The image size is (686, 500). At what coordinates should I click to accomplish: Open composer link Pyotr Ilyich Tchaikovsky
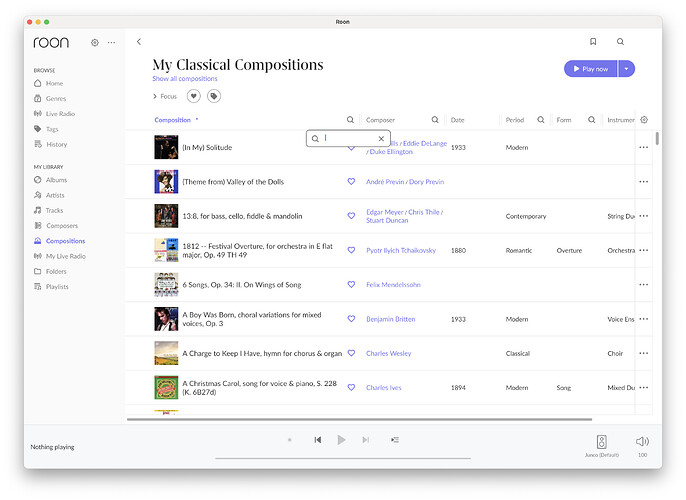[401, 250]
